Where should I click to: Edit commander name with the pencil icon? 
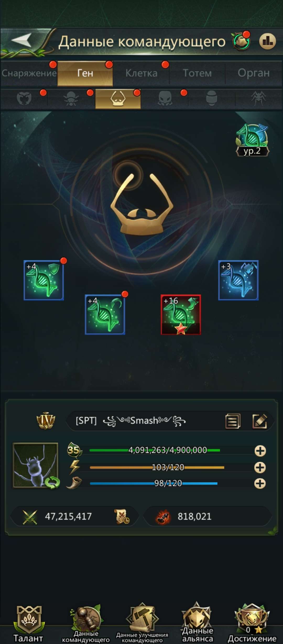pyautogui.click(x=259, y=421)
